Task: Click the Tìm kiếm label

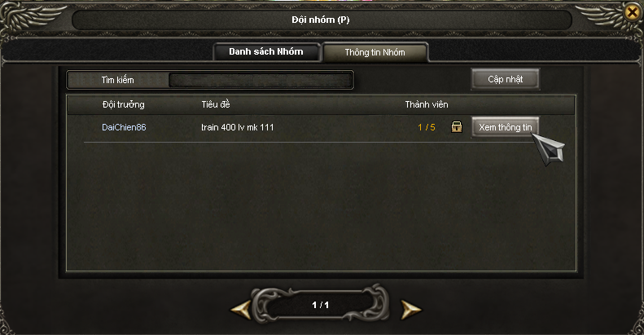Action: click(117, 80)
